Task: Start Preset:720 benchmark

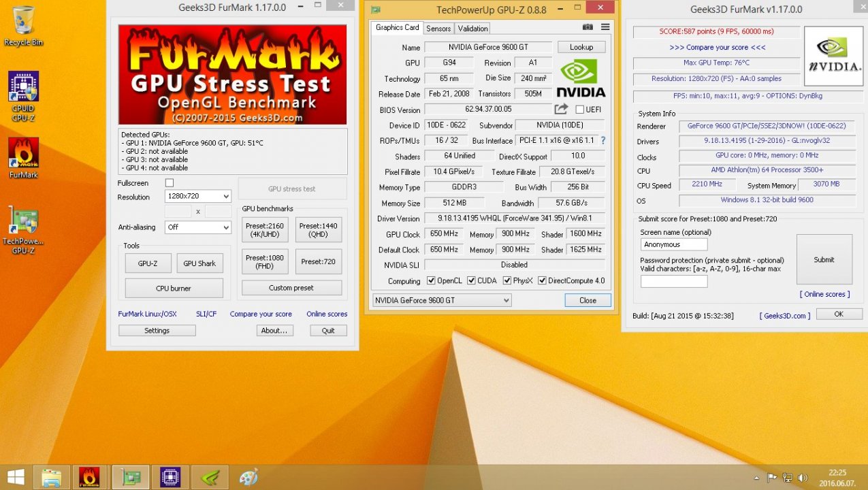Action: pyautogui.click(x=319, y=261)
